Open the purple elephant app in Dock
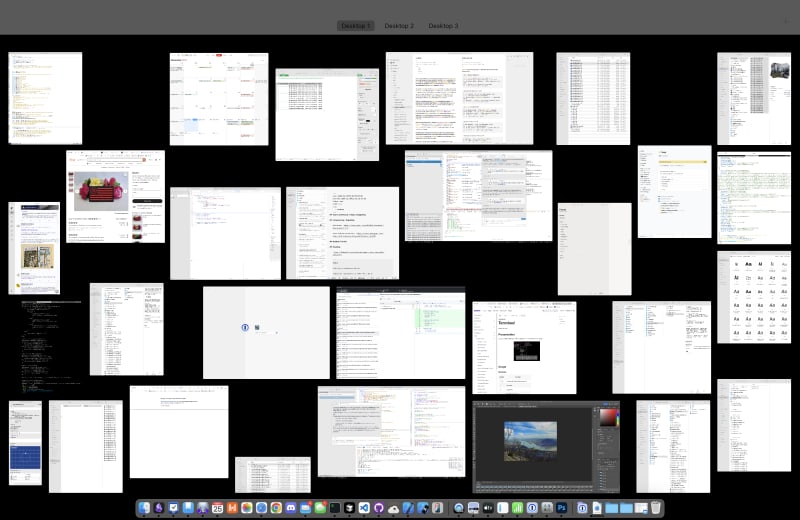 click(203, 508)
